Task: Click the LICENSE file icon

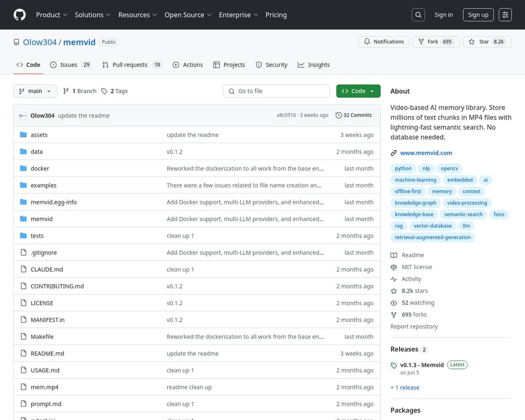Action: tap(23, 303)
